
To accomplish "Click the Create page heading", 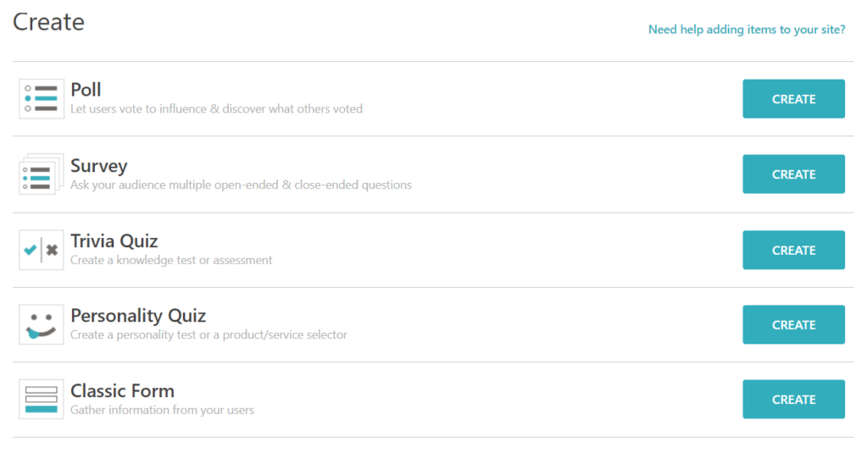I will click(x=48, y=22).
